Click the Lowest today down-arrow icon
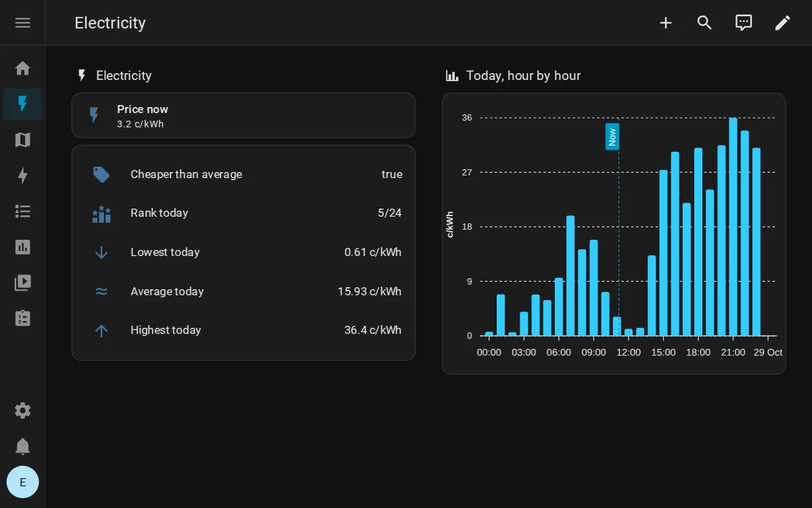812x508 pixels. (101, 253)
